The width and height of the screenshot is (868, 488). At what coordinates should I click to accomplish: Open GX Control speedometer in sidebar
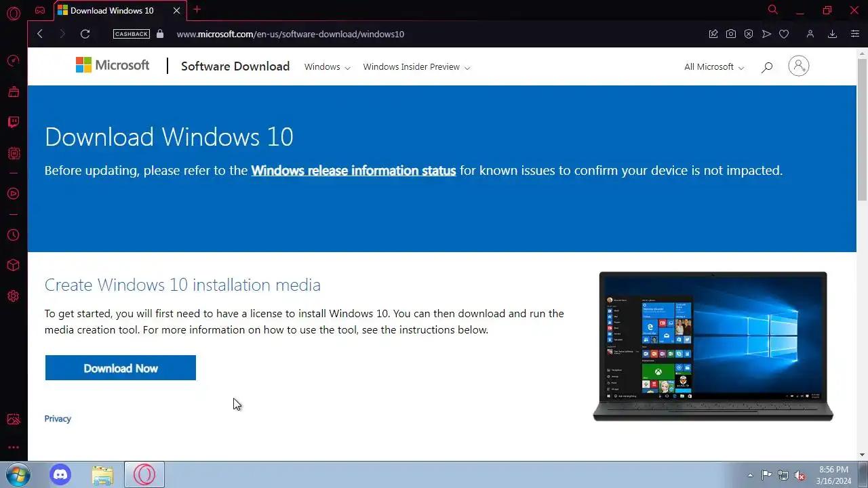pyautogui.click(x=13, y=61)
